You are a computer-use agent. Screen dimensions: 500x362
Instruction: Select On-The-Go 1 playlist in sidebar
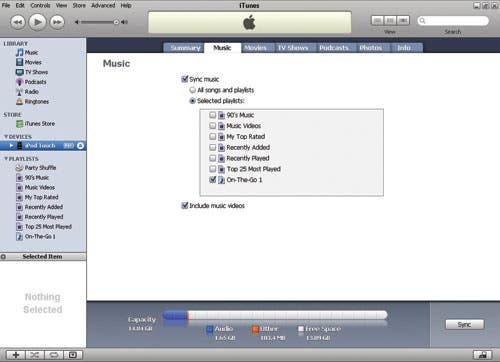(36, 236)
